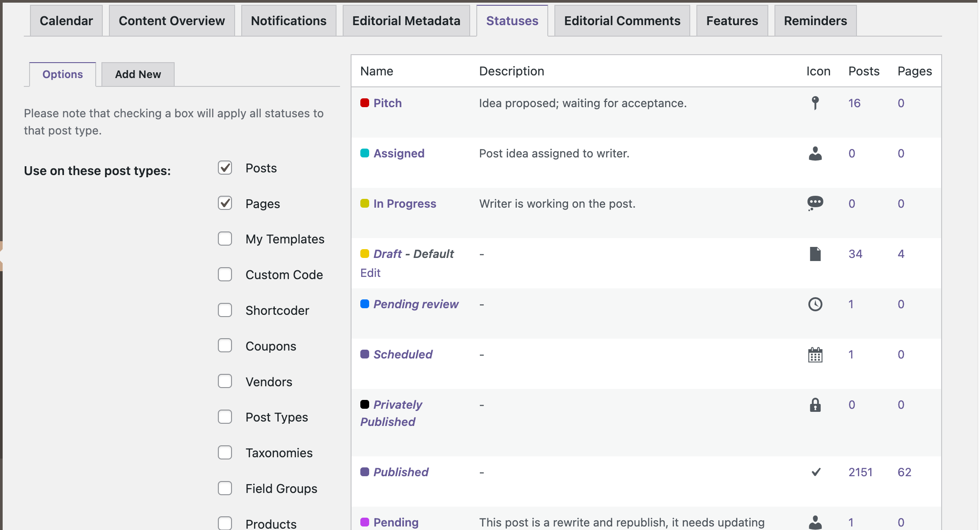This screenshot has width=980, height=530.
Task: Click the teal Assigned person icon
Action: [x=815, y=153]
